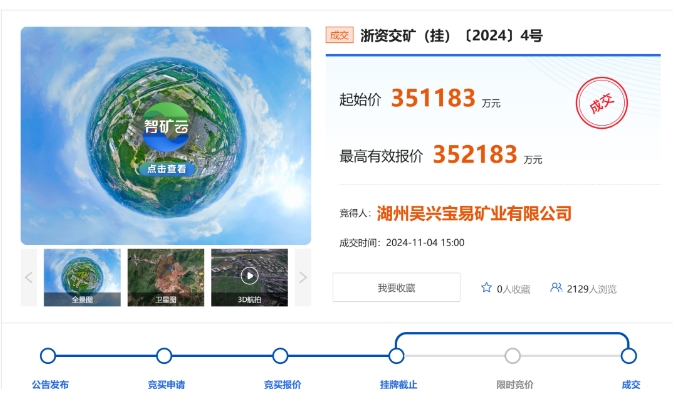The height and width of the screenshot is (408, 678).
Task: Select the 卫星图 satellite thumbnail
Action: pos(166,277)
